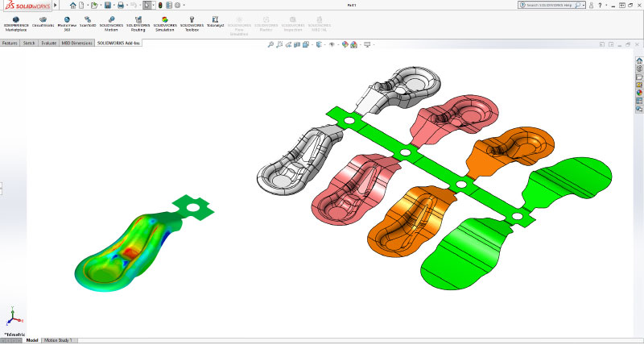
Task: Toggle the SOLIDWORKS Toolbox add-in
Action: pyautogui.click(x=192, y=24)
